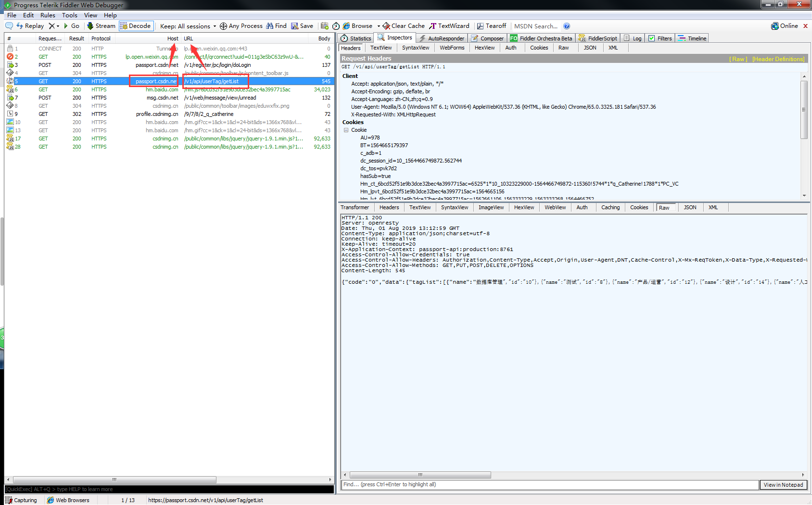Select request TextView inspector tab

pos(381,48)
